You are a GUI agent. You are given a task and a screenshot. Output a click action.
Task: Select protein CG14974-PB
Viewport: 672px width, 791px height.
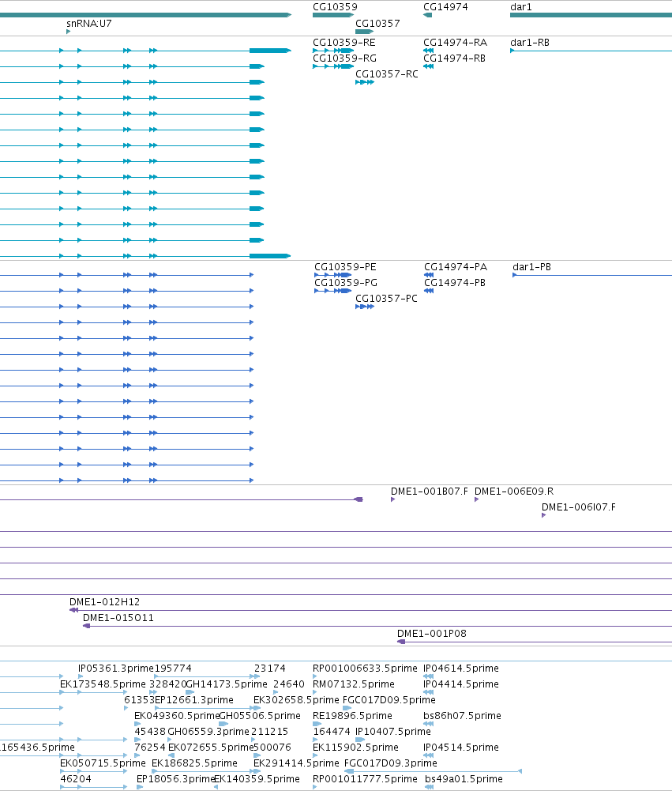(455, 283)
